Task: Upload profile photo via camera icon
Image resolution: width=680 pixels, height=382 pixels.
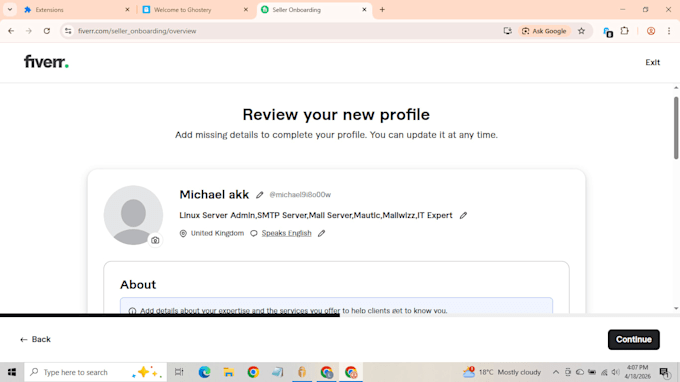Action: pyautogui.click(x=155, y=240)
